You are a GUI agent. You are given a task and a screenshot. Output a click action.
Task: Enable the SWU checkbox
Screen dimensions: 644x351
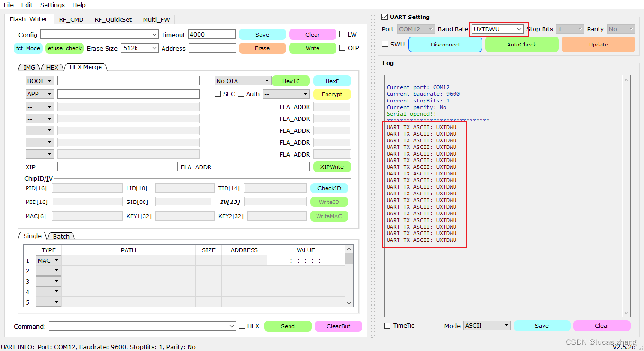point(385,44)
